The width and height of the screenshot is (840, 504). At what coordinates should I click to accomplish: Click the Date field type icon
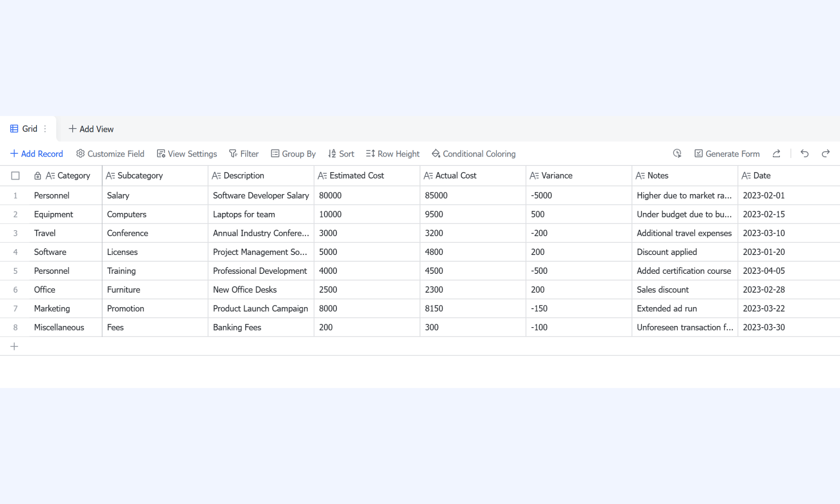pos(746,176)
